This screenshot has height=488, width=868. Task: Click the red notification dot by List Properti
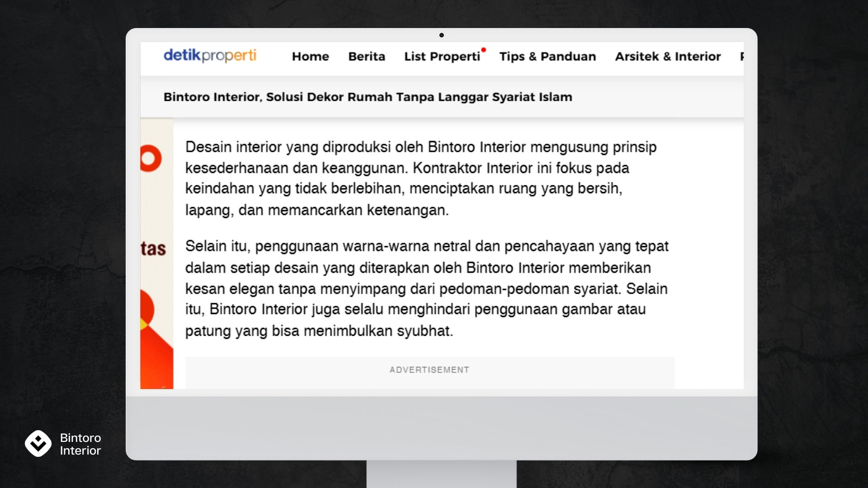pyautogui.click(x=483, y=50)
